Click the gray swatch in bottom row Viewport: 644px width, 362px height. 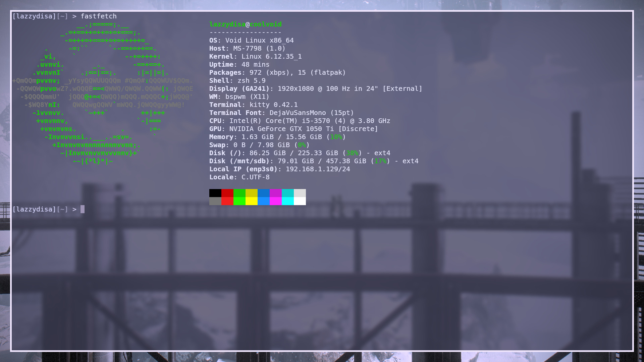coord(215,201)
